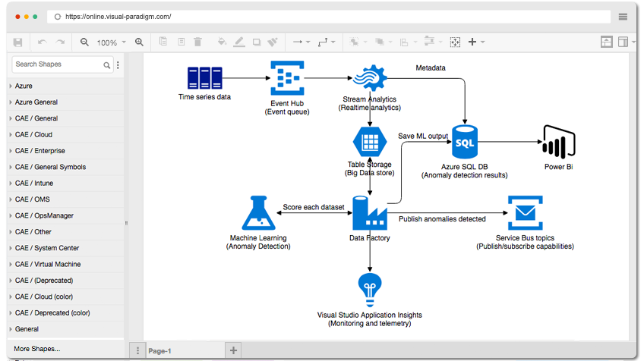Click the Zoom in magnifier
The height and width of the screenshot is (361, 644).
[139, 42]
